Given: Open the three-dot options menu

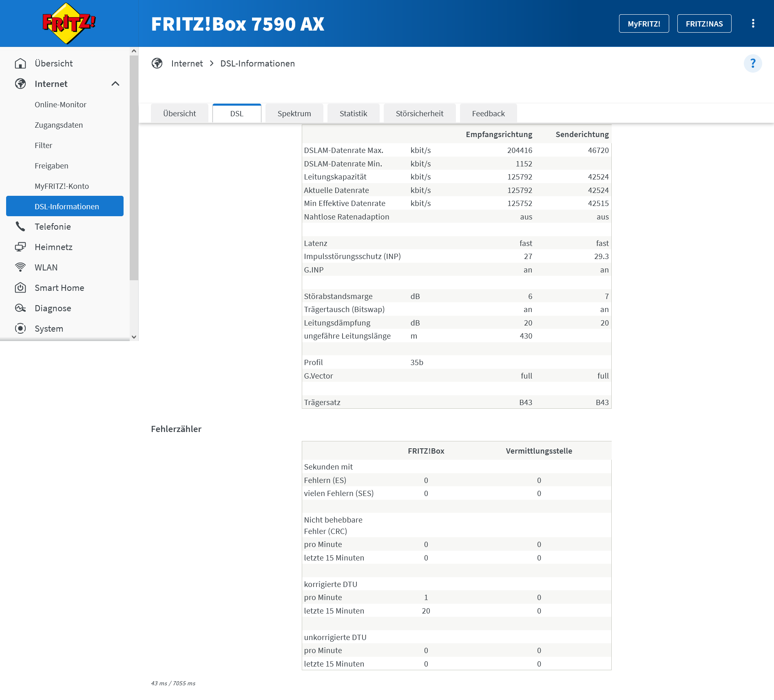Looking at the screenshot, I should pyautogui.click(x=753, y=24).
